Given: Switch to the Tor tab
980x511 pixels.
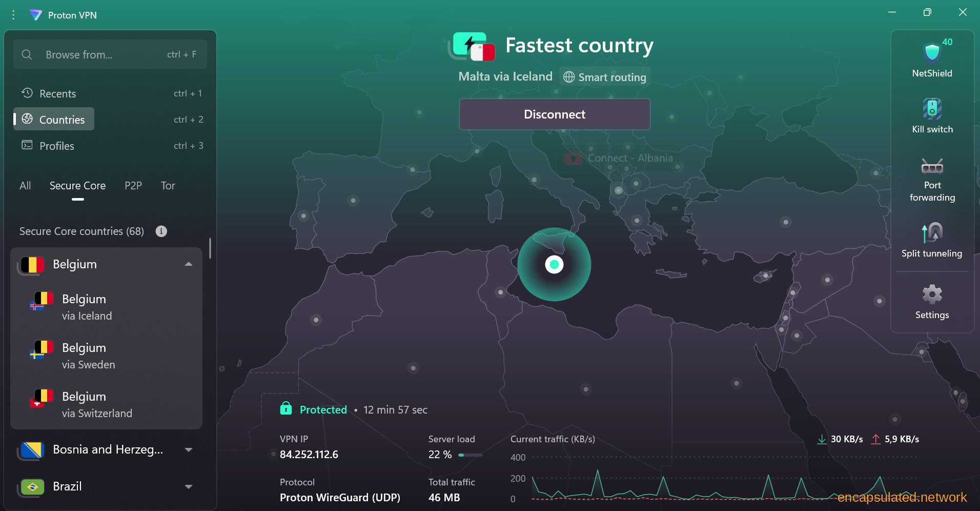Looking at the screenshot, I should point(168,186).
